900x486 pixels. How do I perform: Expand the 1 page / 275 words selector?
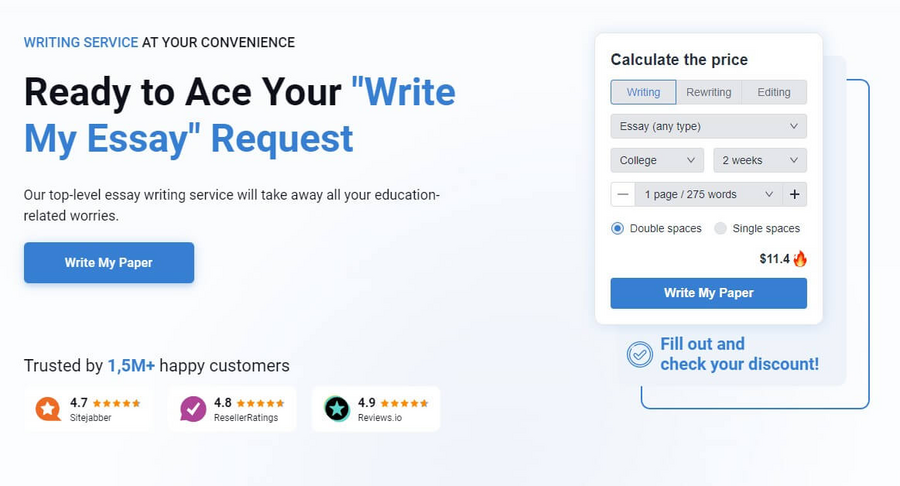click(x=708, y=194)
